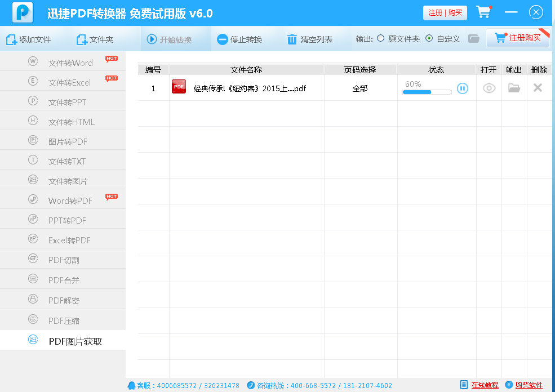The height and width of the screenshot is (392, 555).
Task: Preview the file with the eye icon
Action: point(489,88)
